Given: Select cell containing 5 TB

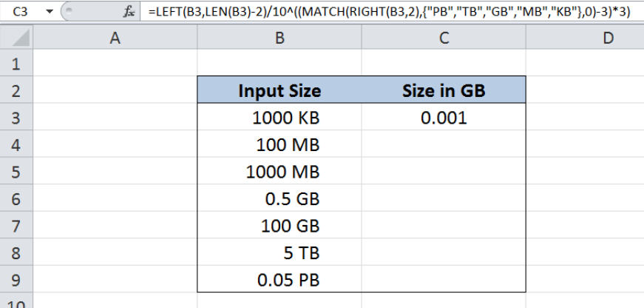Looking at the screenshot, I should pyautogui.click(x=279, y=252).
